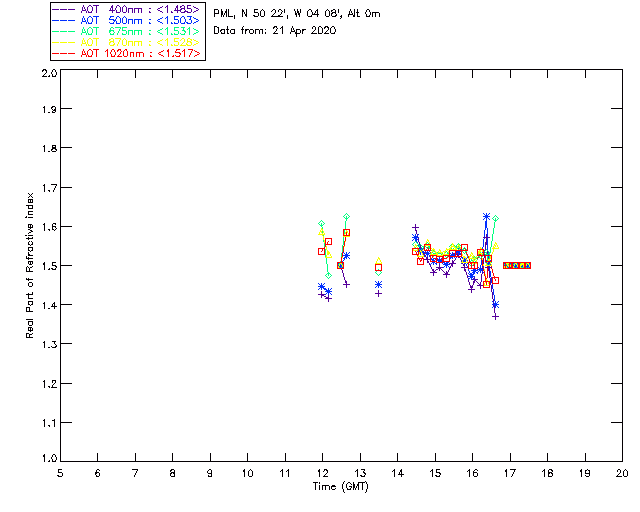Click the 15 hour x-axis label

pos(435,473)
